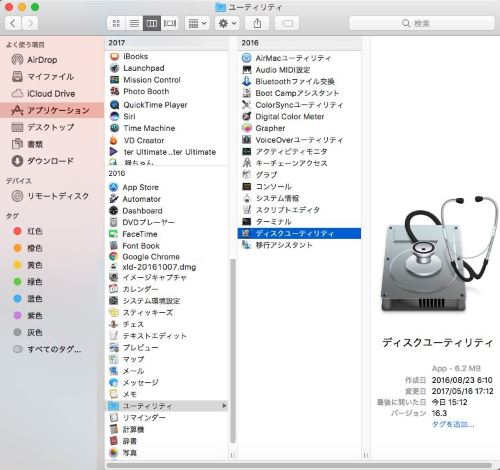Image resolution: width=500 pixels, height=470 pixels.
Task: Select 移行アシスタント in utilities
Action: click(299, 245)
